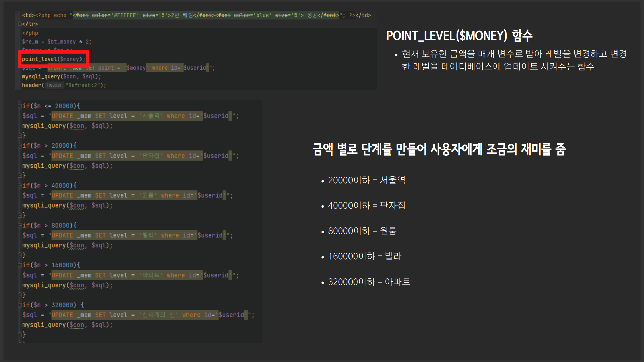Click the 'if($m > 40000){' condition line
This screenshot has width=644, height=362.
pyautogui.click(x=50, y=186)
